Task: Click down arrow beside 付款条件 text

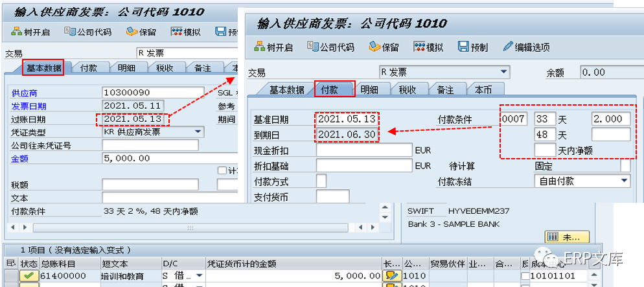Action: point(384,216)
